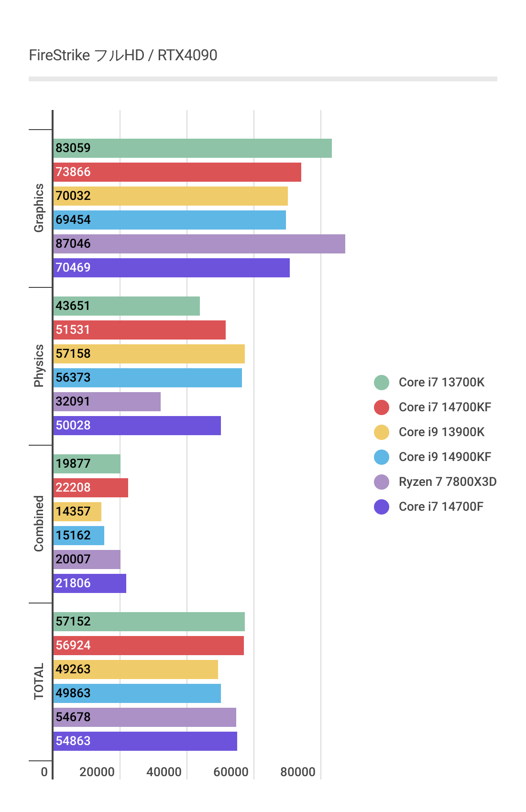Image resolution: width=526 pixels, height=812 pixels.
Task: Click the Physics bar showing 57158
Action: [x=149, y=354]
